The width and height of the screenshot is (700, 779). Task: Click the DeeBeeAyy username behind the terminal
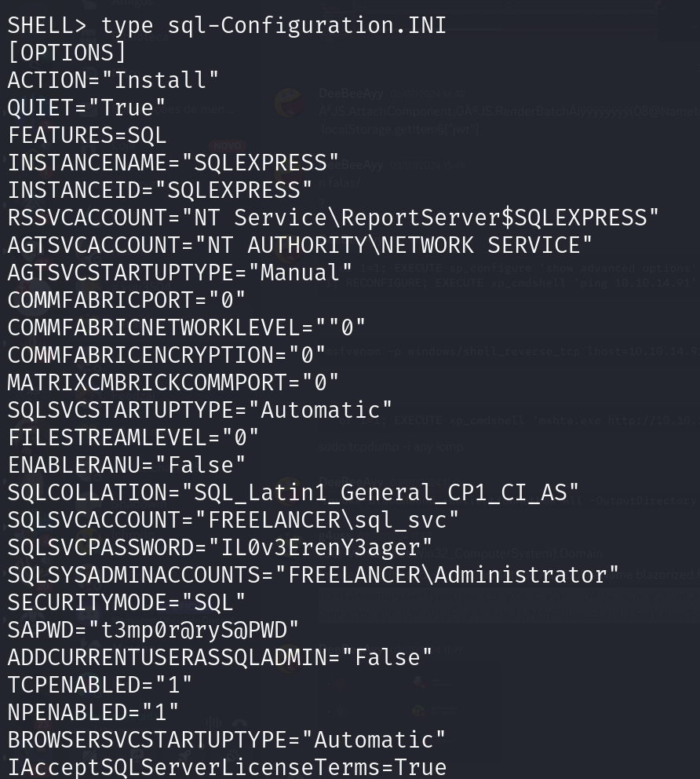click(351, 93)
